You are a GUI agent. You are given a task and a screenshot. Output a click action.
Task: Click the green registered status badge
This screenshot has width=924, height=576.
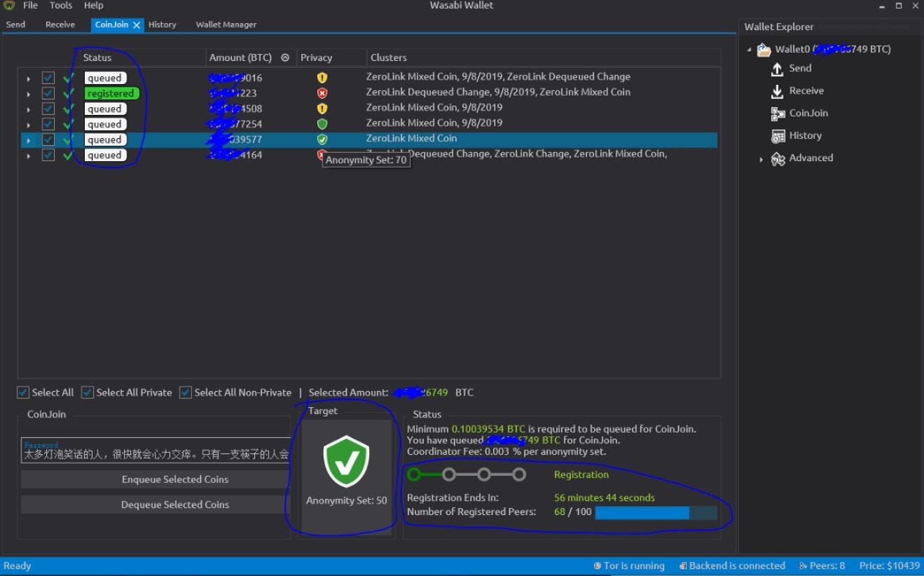tap(111, 93)
